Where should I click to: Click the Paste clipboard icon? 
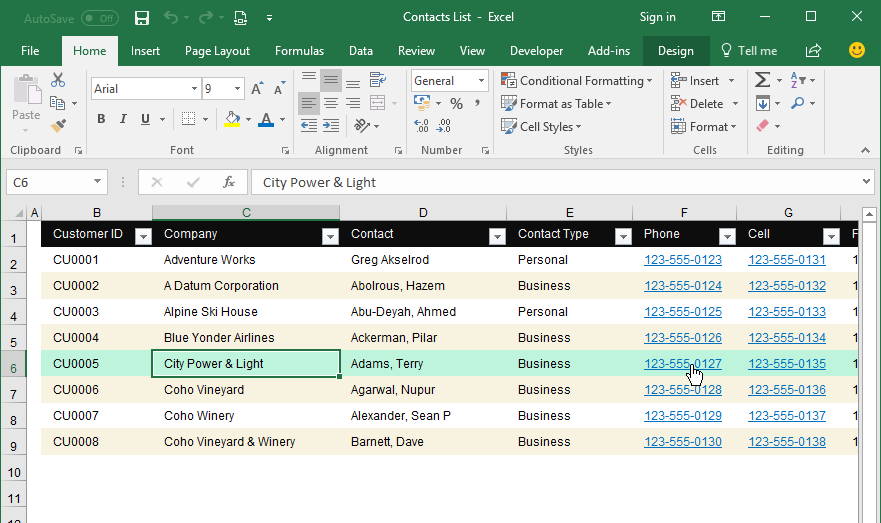[x=26, y=89]
